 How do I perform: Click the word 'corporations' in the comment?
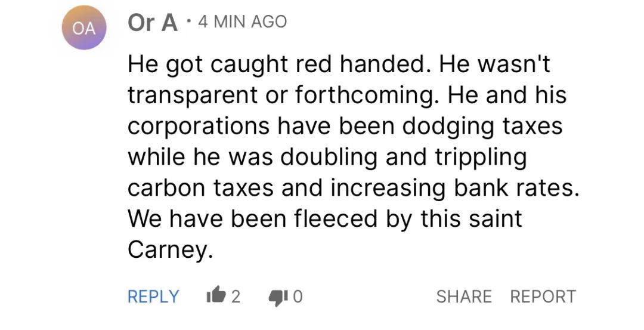[x=199, y=127]
